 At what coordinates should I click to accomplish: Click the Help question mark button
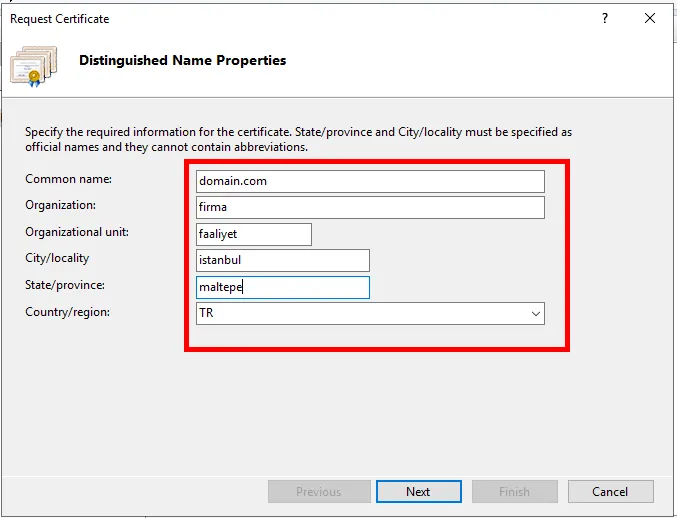tap(605, 19)
